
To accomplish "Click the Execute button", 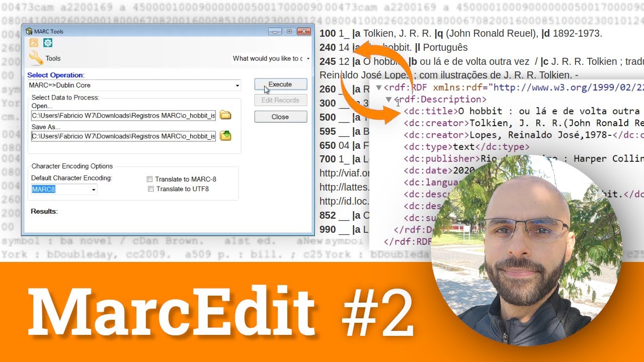I will 280,84.
